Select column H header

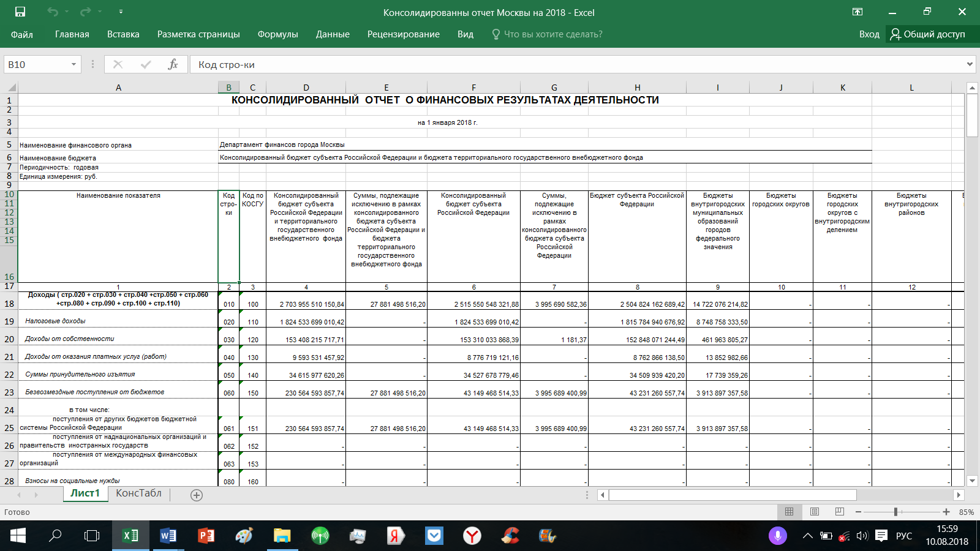point(638,88)
